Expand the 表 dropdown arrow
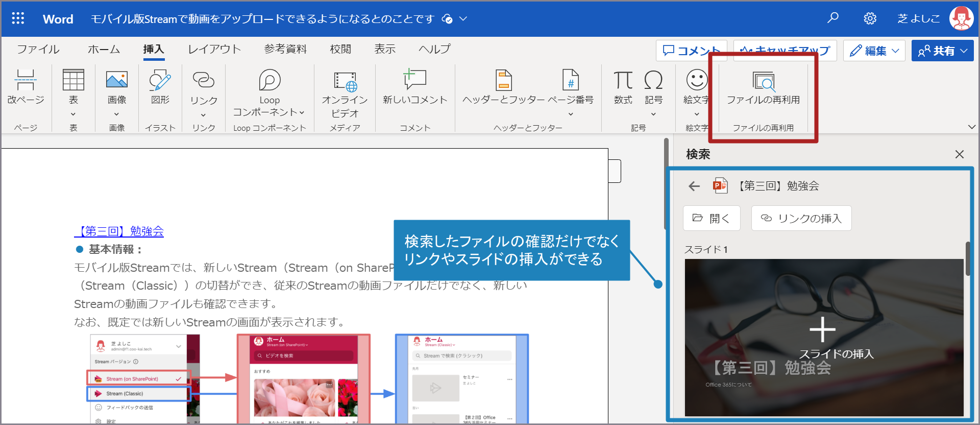Viewport: 980px width, 425px height. (73, 114)
